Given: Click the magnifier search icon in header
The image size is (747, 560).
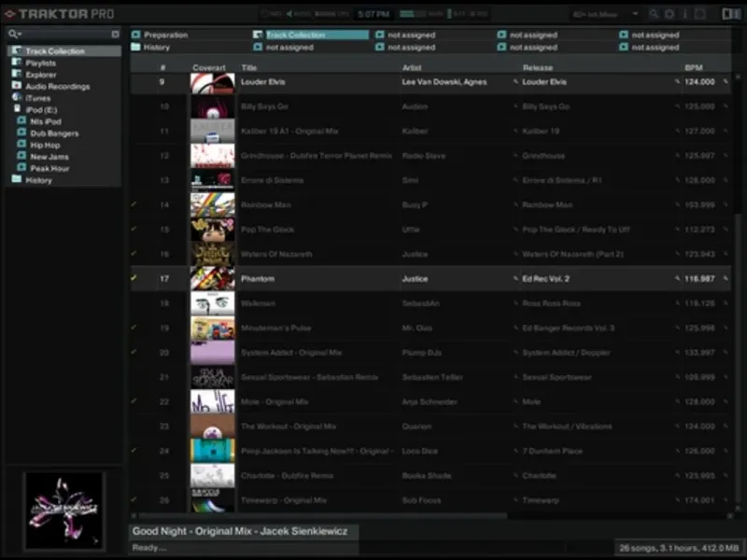Looking at the screenshot, I should [x=654, y=14].
